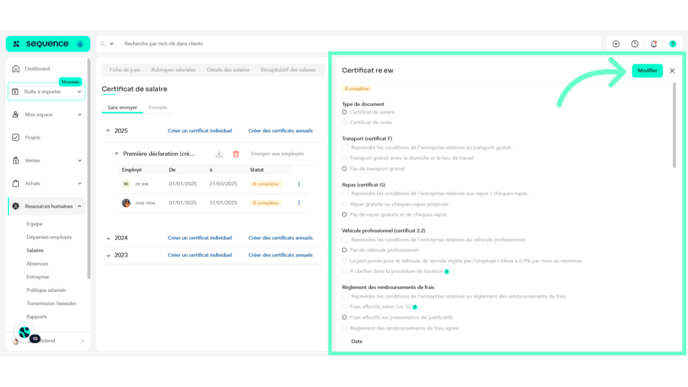Select Transport gratuit entre le domicile option
This screenshot has height=387, width=688.
coord(344,158)
